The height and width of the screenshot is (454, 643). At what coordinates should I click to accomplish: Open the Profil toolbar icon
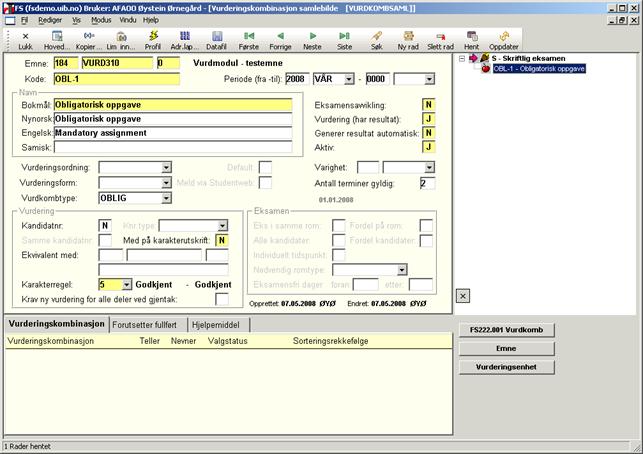pos(152,40)
